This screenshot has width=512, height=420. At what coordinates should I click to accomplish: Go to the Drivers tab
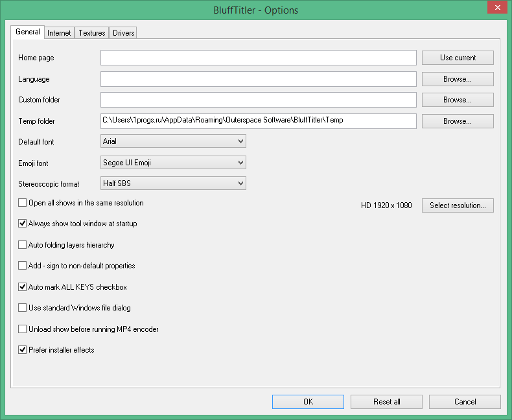(123, 33)
